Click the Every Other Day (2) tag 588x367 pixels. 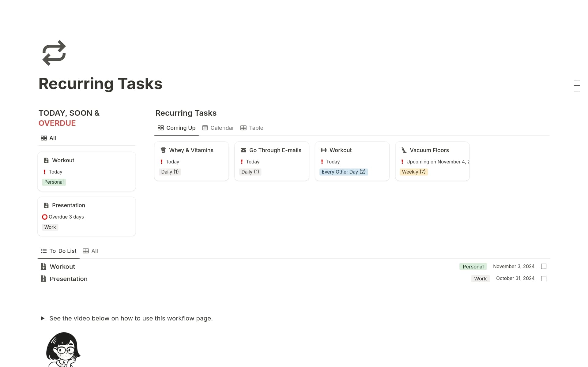click(x=344, y=172)
